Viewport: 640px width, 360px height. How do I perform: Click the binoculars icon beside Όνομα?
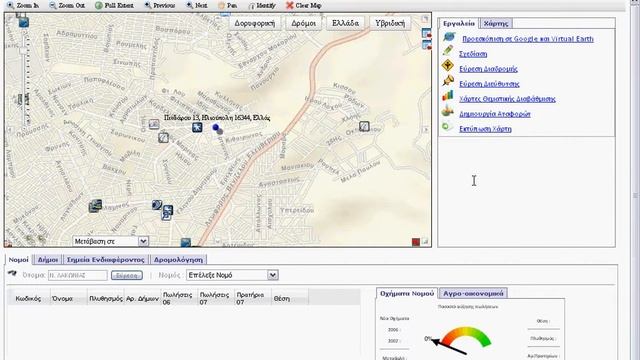click(x=12, y=273)
